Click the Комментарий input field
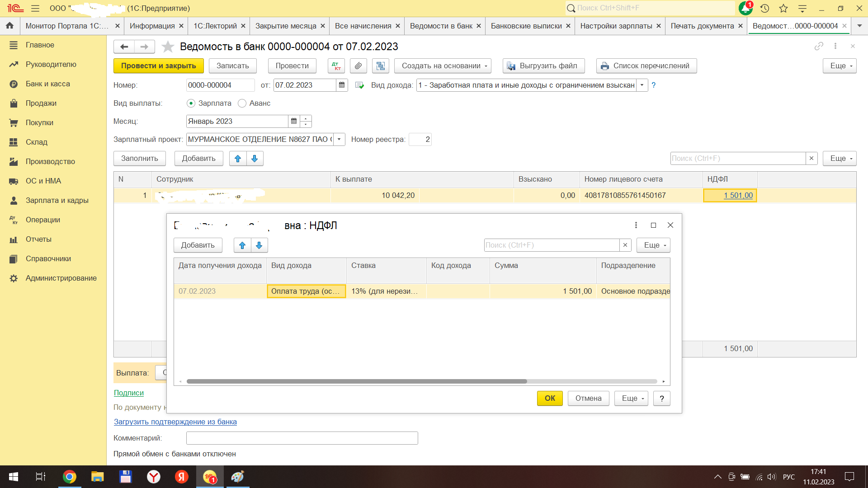 (302, 438)
